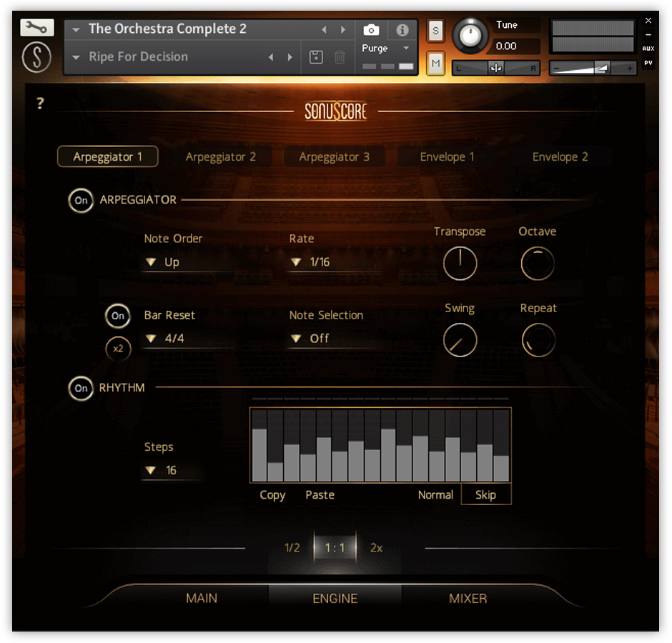The image size is (672, 643).
Task: Switch to the Envelope 1 tab
Action: click(x=447, y=156)
